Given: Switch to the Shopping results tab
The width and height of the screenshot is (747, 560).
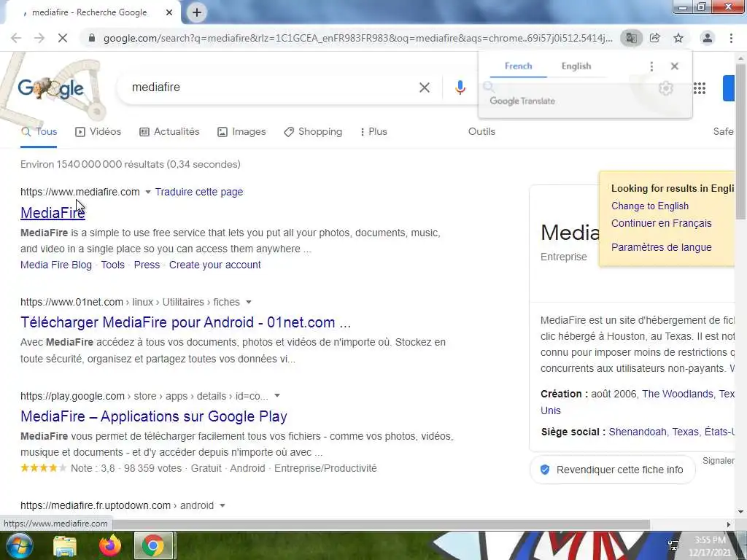Looking at the screenshot, I should (312, 132).
